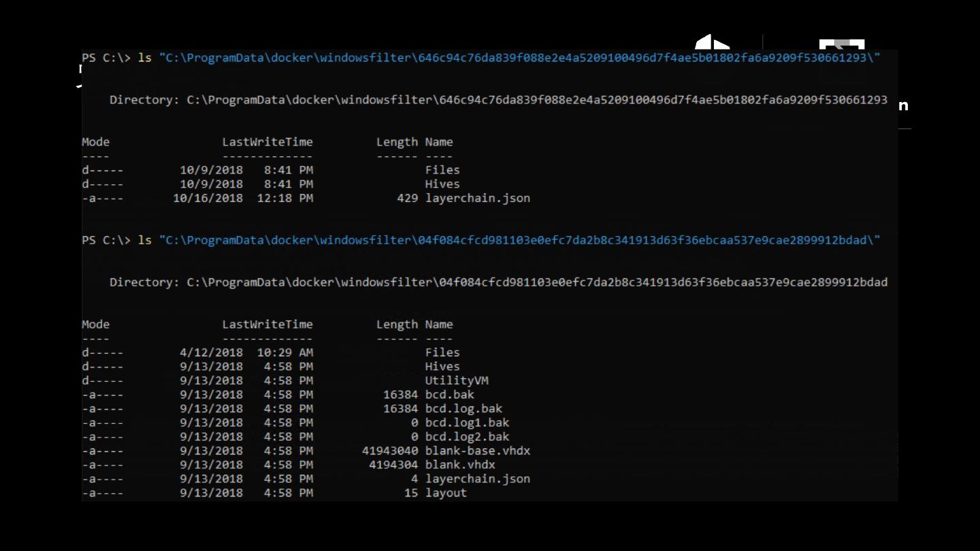Select the 429-byte layerchain.json entry
The image size is (980, 551).
477,199
